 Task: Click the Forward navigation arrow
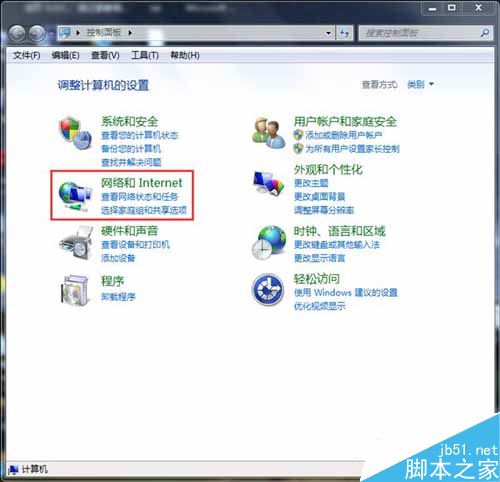pos(37,33)
